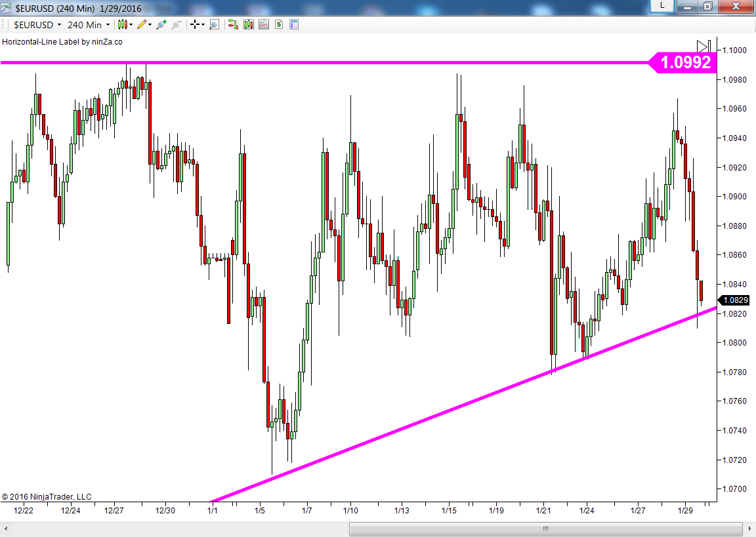Open the $EURUSD instrument selector dropdown

tap(37, 24)
